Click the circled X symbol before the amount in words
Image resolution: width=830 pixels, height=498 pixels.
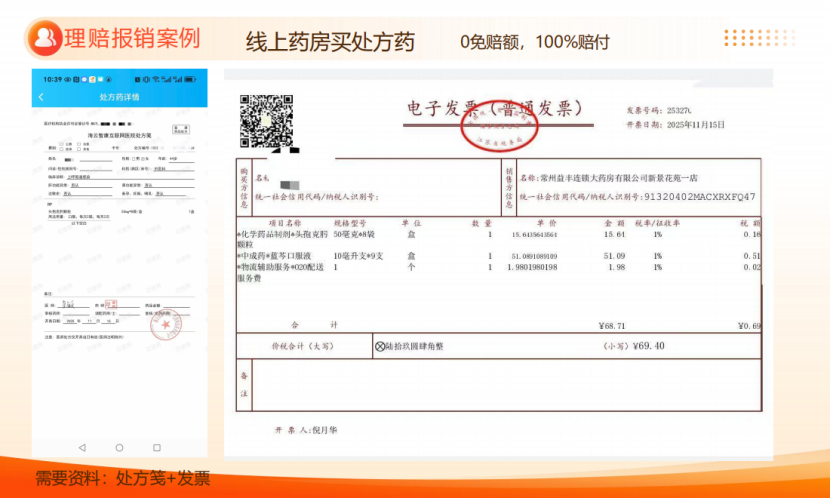380,346
